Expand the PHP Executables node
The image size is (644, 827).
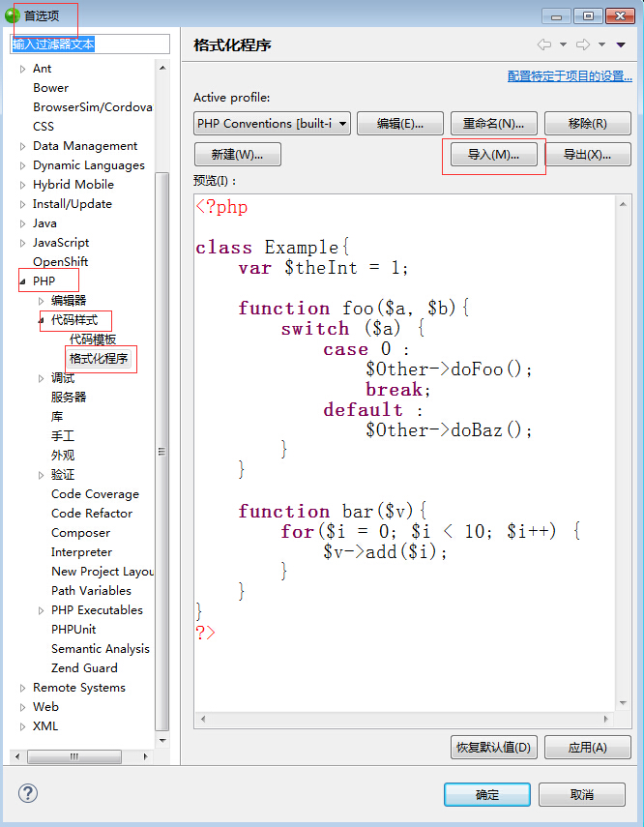click(x=42, y=610)
